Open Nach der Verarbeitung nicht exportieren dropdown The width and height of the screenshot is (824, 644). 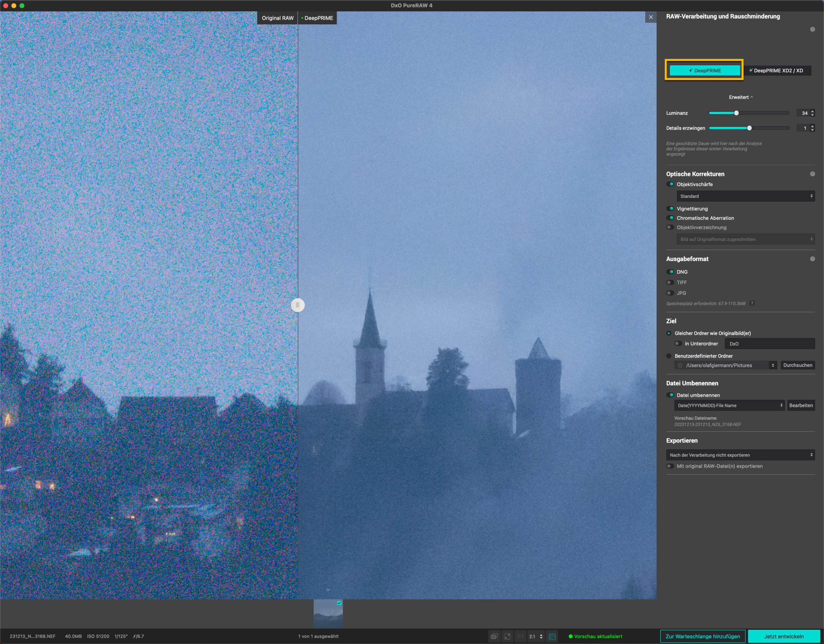point(740,455)
